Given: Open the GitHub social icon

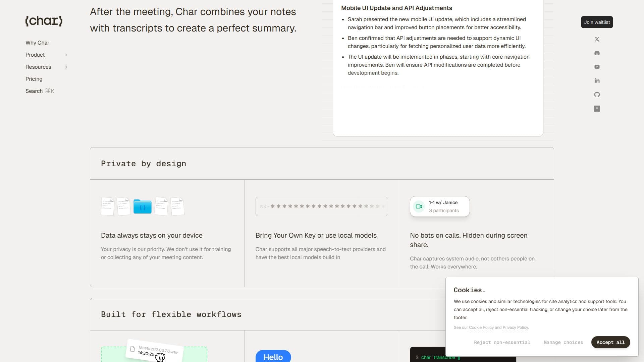Looking at the screenshot, I should point(597,95).
